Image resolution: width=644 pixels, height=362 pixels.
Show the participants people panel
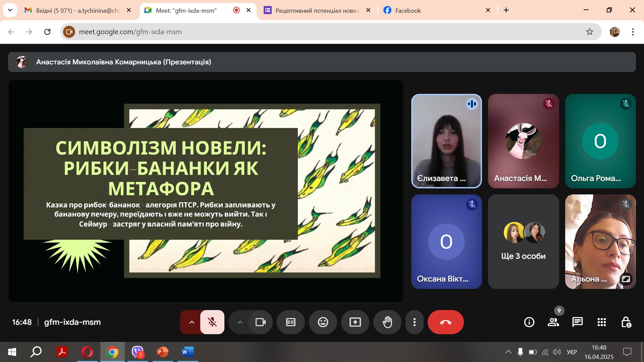(553, 322)
